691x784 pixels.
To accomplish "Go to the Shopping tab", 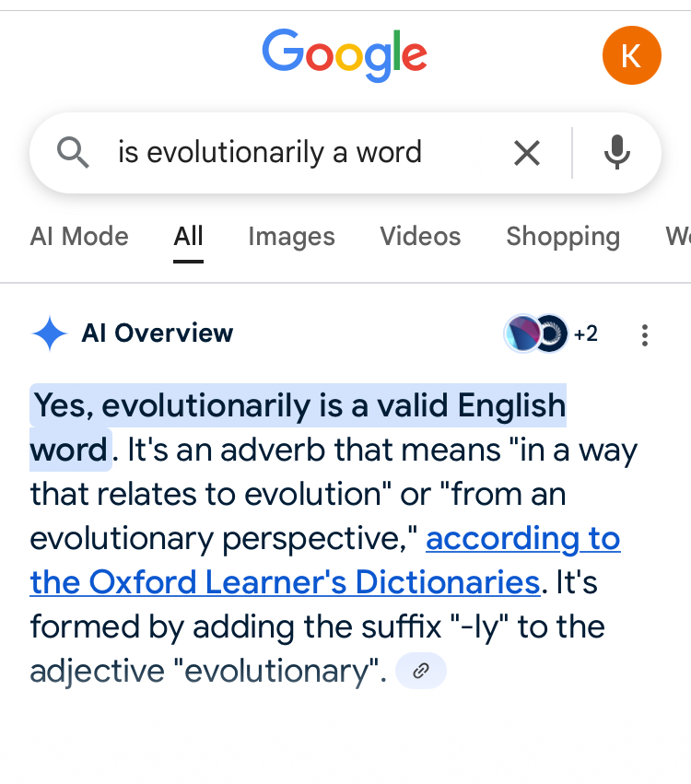I will tap(563, 237).
